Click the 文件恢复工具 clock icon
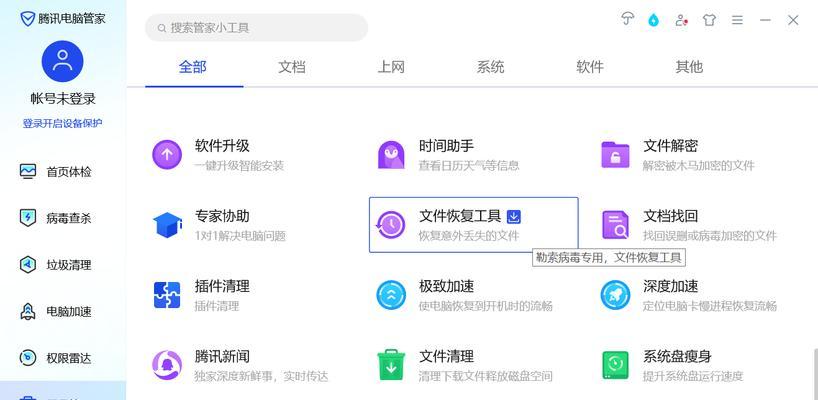 click(391, 225)
